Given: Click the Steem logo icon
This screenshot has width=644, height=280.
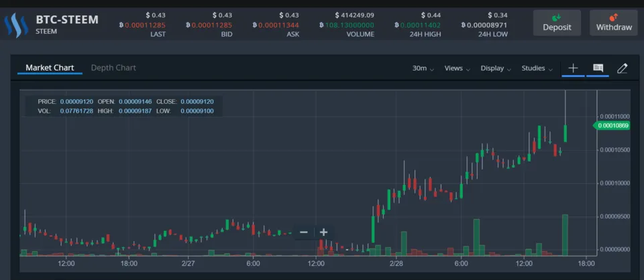Looking at the screenshot, I should point(16,25).
